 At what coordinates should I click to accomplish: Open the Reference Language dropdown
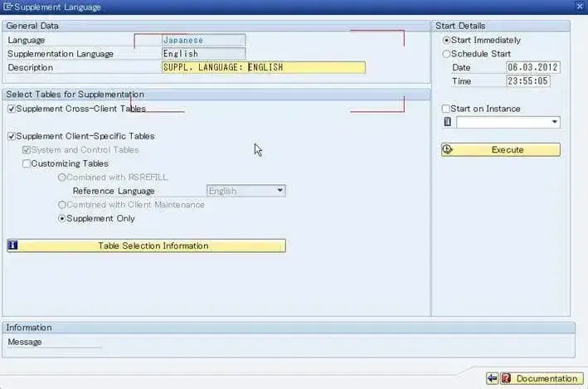279,191
